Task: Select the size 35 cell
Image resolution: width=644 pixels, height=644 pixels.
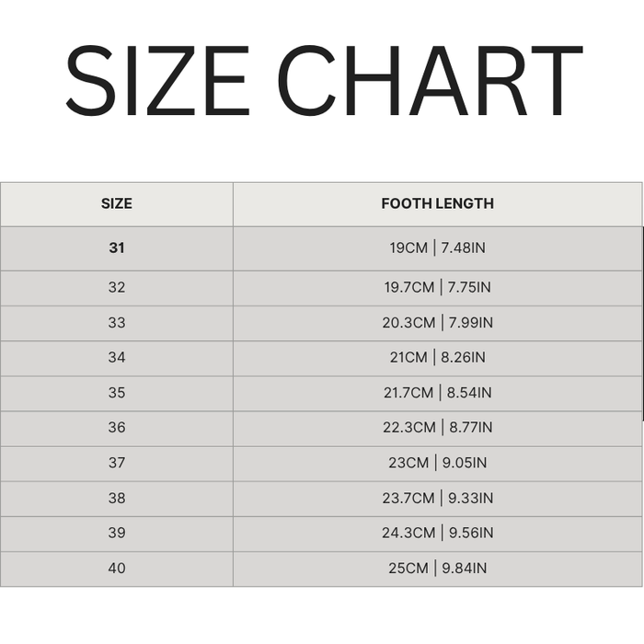Action: (x=117, y=393)
